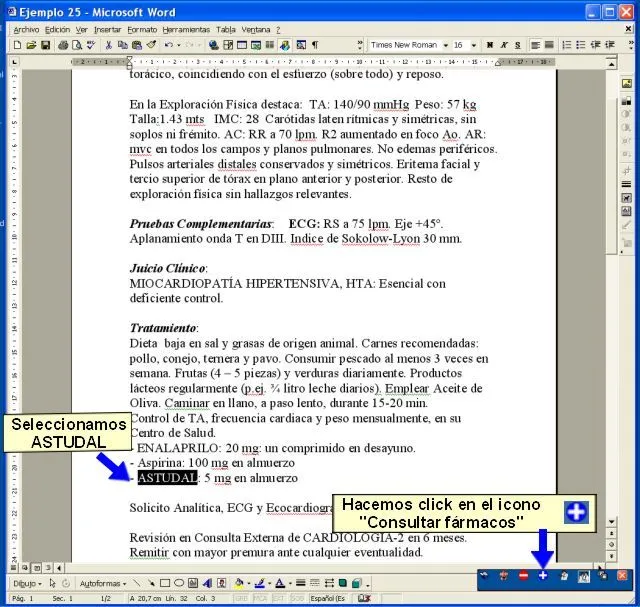This screenshot has height=607, width=640.
Task: Expand the fill color dropdown arrow
Action: coord(249,584)
